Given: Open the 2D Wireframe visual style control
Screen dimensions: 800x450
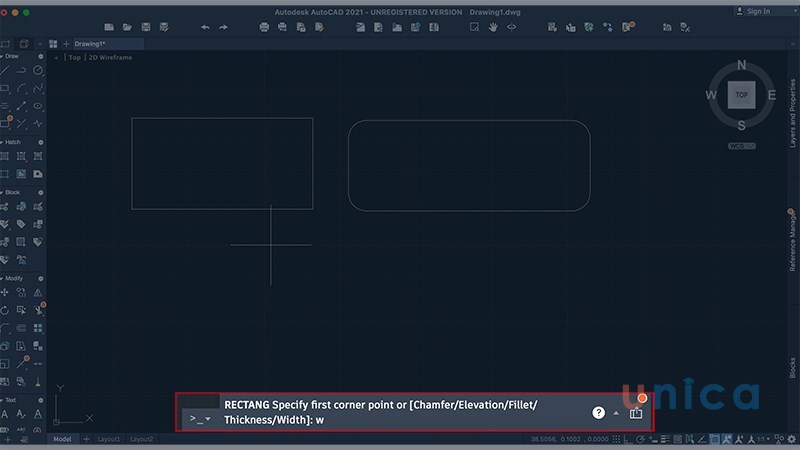Looking at the screenshot, I should point(110,57).
